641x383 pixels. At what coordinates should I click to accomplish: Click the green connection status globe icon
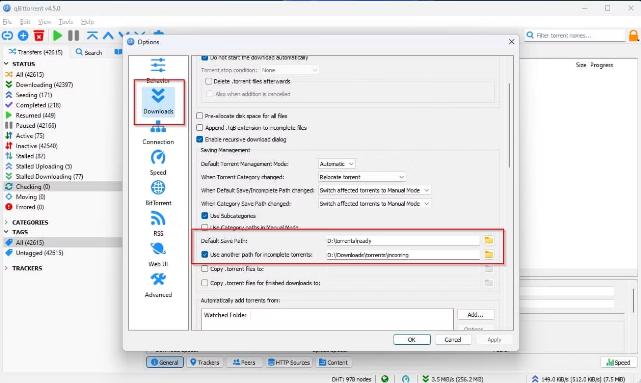(x=385, y=379)
